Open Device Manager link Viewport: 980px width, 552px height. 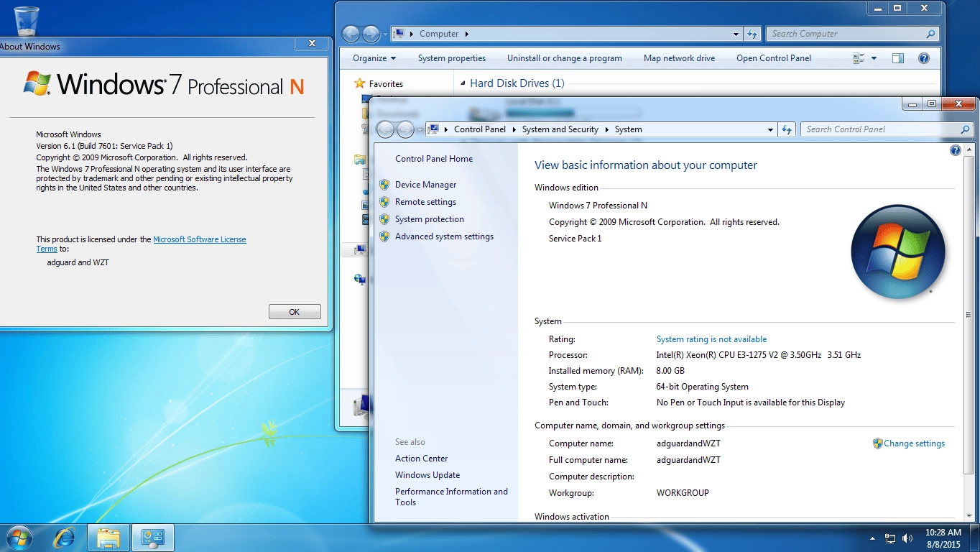point(425,185)
